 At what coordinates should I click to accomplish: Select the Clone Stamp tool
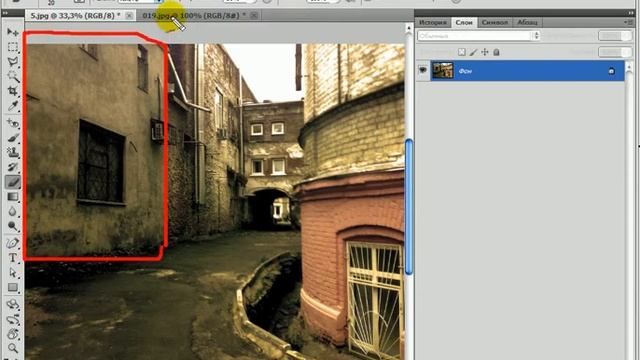[x=13, y=152]
